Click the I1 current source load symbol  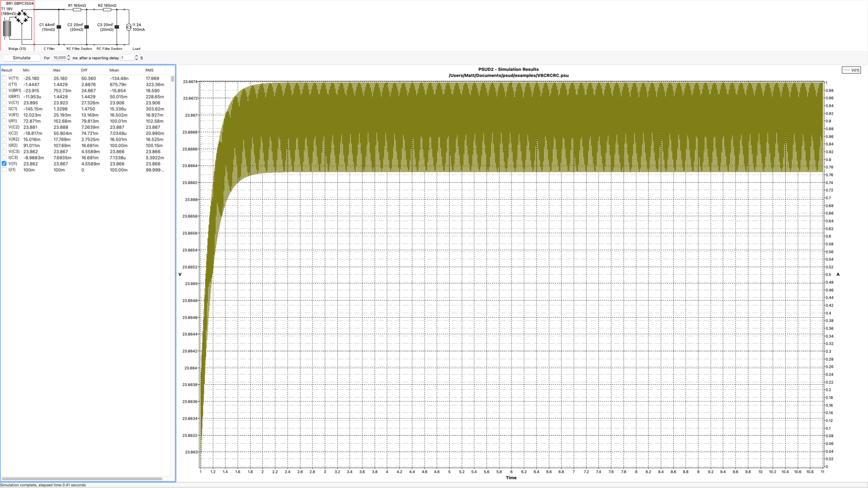[129, 27]
